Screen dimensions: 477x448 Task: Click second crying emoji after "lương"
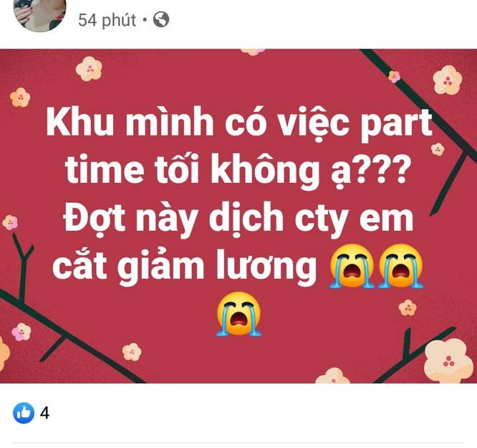(x=400, y=266)
